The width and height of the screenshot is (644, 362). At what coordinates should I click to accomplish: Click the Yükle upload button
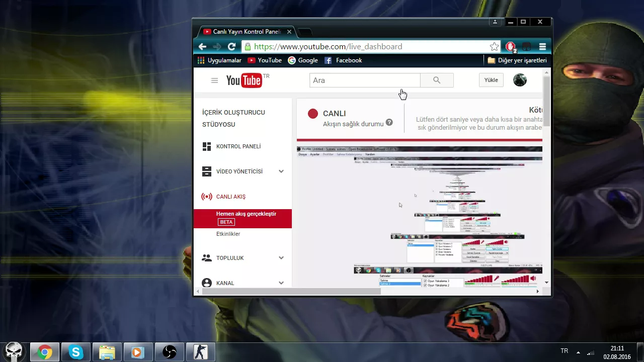pyautogui.click(x=491, y=80)
